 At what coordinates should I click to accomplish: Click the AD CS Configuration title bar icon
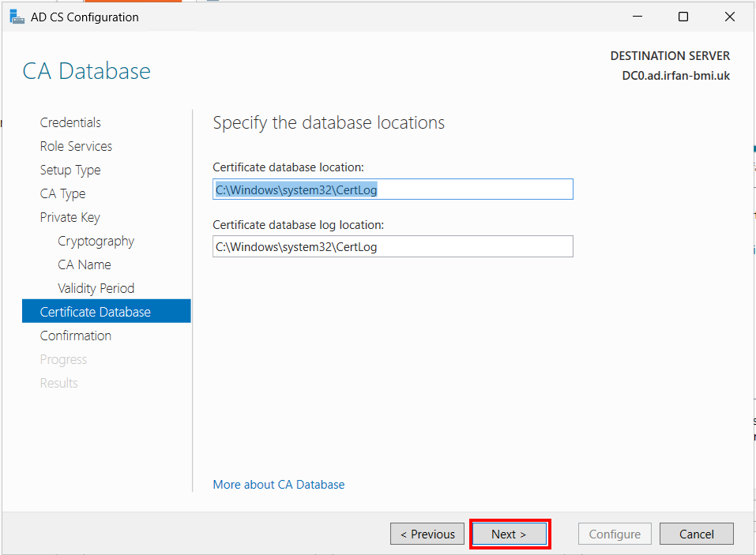tap(17, 17)
